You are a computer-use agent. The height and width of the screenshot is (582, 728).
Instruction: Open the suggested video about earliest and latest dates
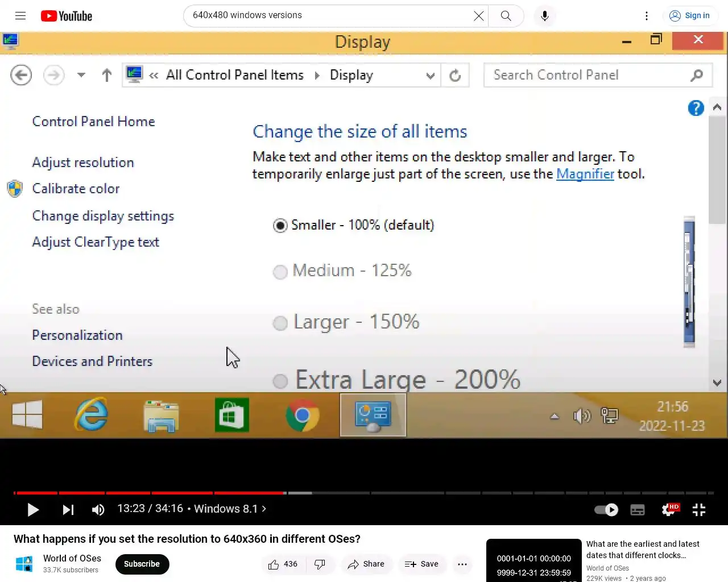tap(643, 550)
